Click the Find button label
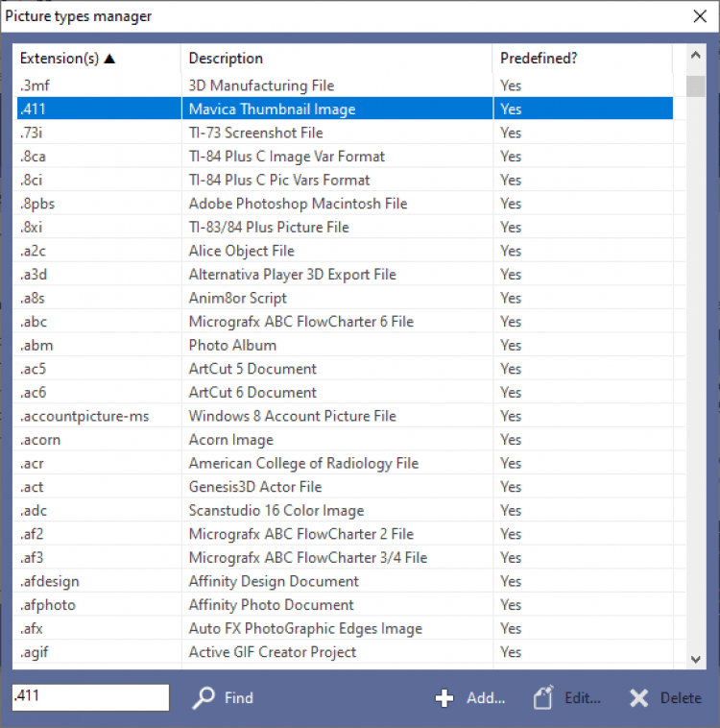This screenshot has width=720, height=728. click(238, 698)
